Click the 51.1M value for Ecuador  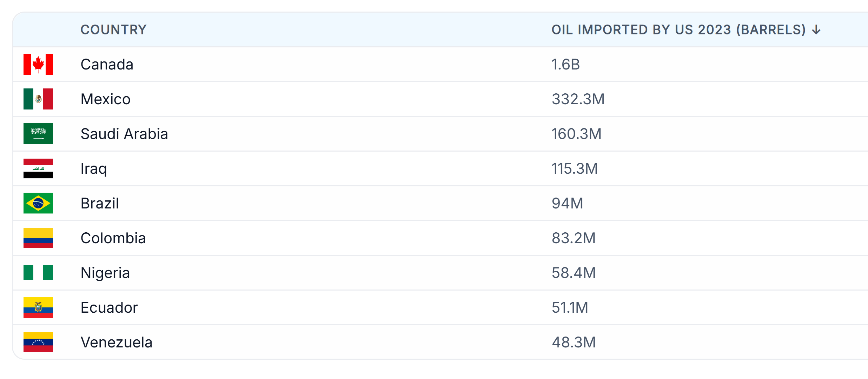pyautogui.click(x=570, y=307)
